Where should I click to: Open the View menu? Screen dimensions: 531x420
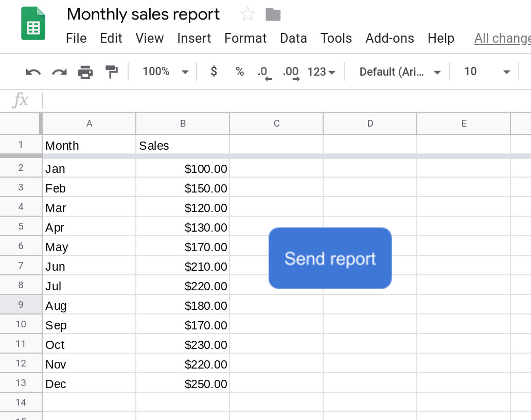click(x=150, y=38)
